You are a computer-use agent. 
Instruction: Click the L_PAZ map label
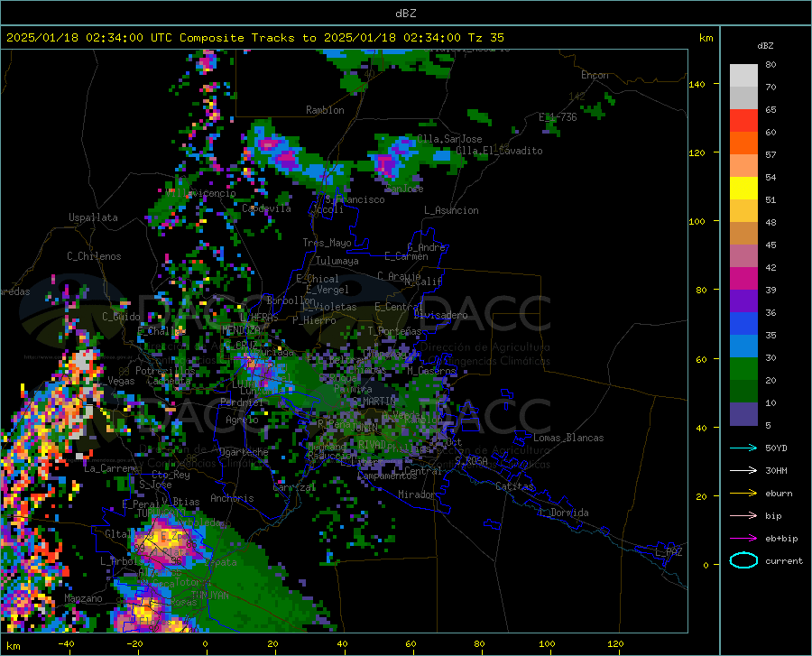[x=669, y=552]
